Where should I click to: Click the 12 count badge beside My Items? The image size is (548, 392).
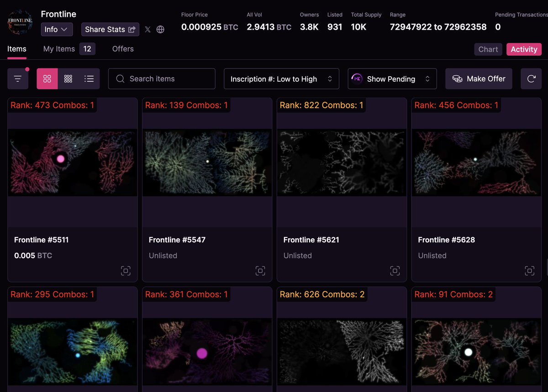(87, 49)
